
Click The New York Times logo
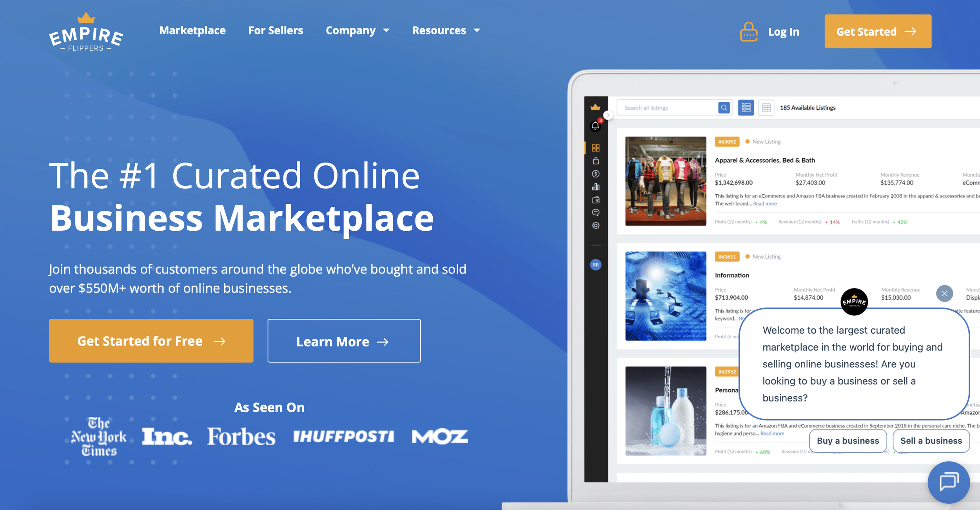pos(99,436)
